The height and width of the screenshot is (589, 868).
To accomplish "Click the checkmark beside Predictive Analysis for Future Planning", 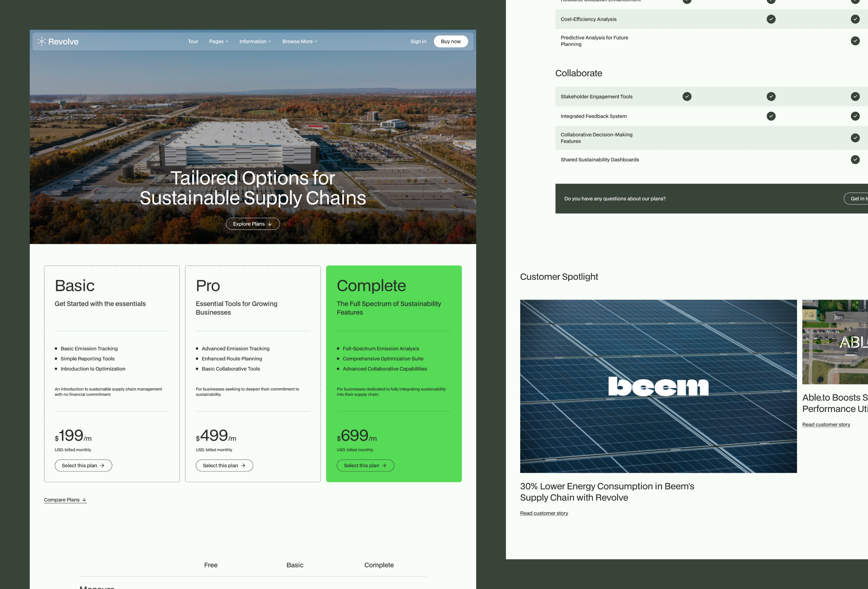I will (x=855, y=41).
